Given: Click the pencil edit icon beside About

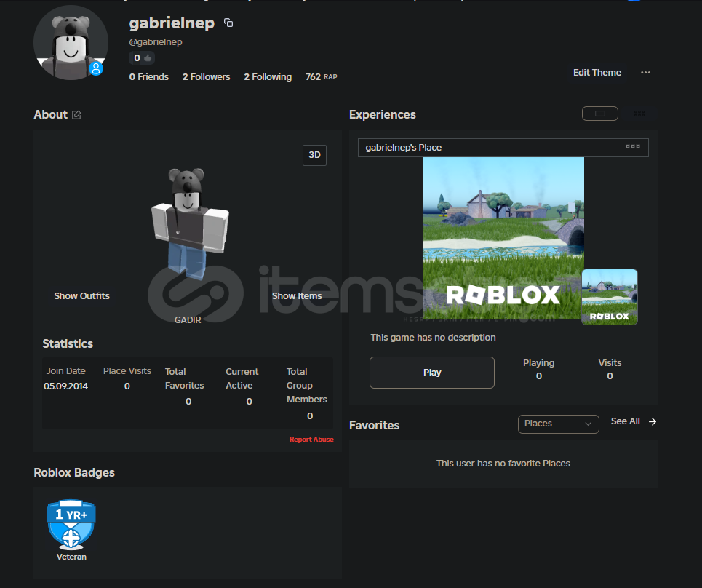Looking at the screenshot, I should pos(76,115).
